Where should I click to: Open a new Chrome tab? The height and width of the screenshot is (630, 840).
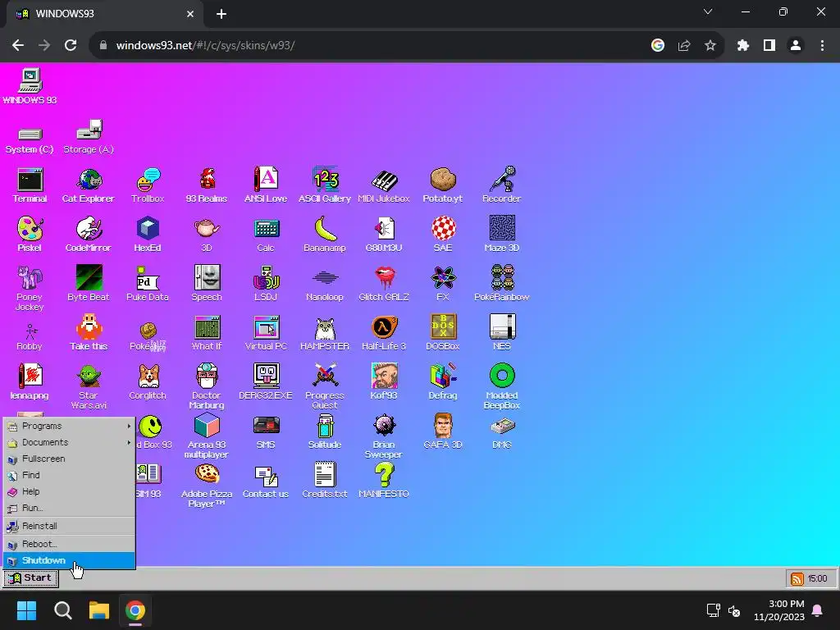pyautogui.click(x=221, y=14)
